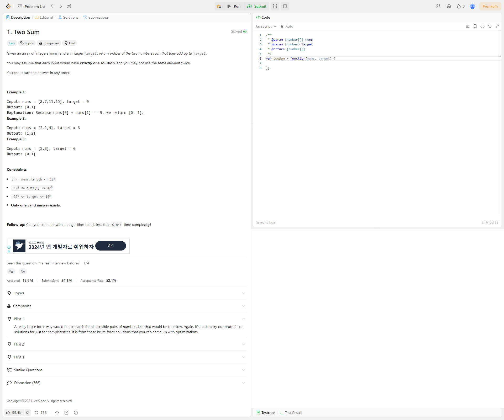The width and height of the screenshot is (504, 420).
Task: Click the ad's dark blue open button
Action: click(x=111, y=246)
